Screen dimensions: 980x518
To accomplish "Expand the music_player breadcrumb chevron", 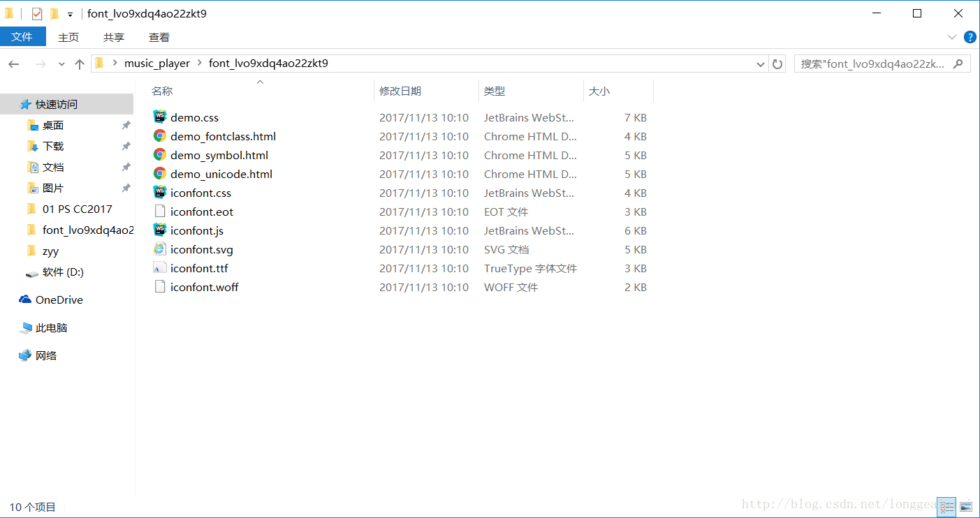I will click(x=199, y=64).
